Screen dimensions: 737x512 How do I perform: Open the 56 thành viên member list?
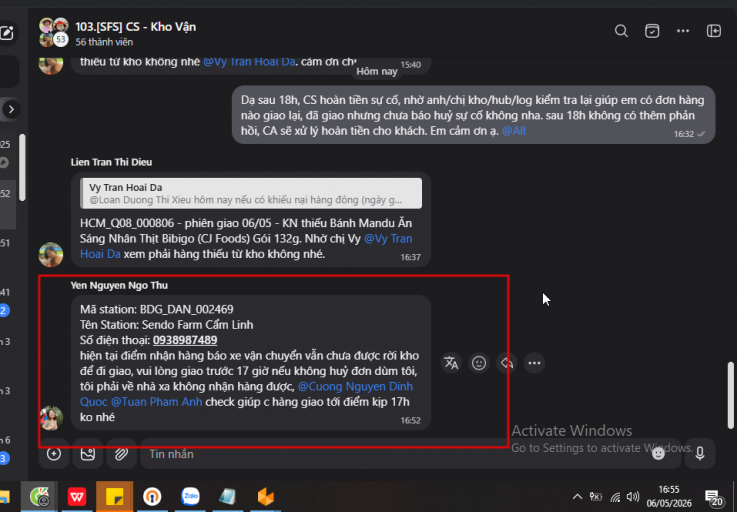(104, 42)
